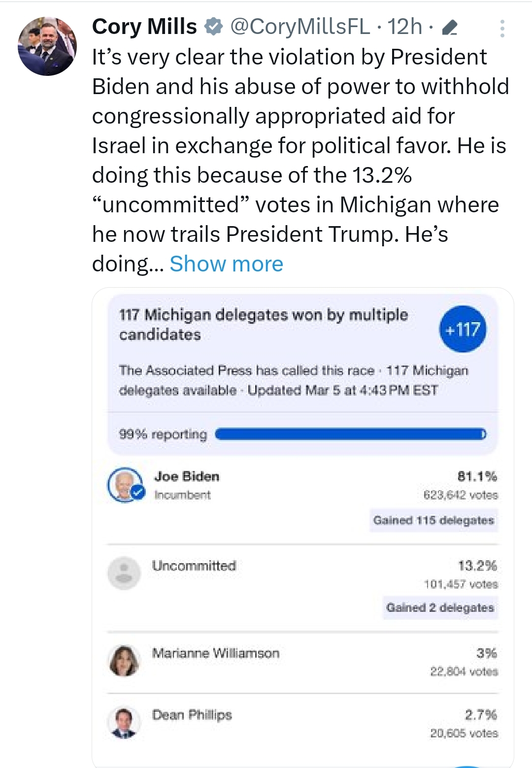Click the blue verified badge
Screen dimensions: 532x768
pos(213,27)
